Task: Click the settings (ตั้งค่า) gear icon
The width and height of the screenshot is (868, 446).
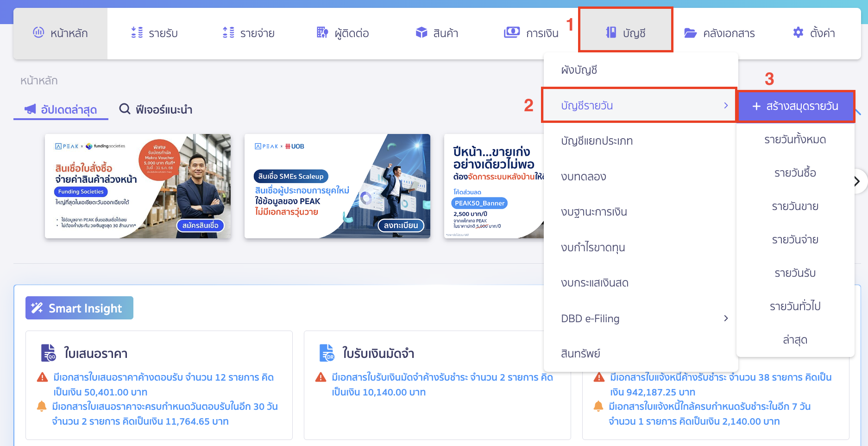Action: click(798, 32)
